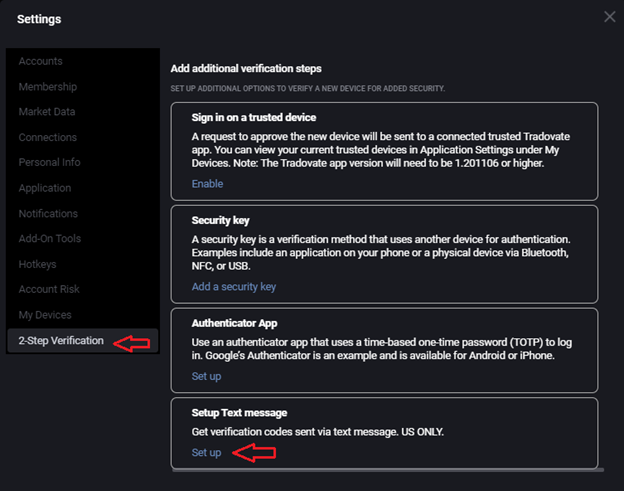624x491 pixels.
Task: Go to Connections settings
Action: [x=48, y=137]
